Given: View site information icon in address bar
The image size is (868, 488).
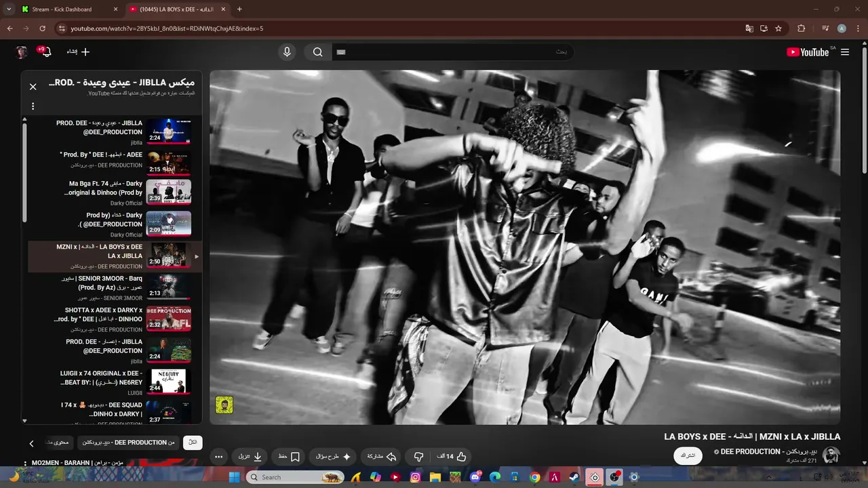Looking at the screenshot, I should pos(62,28).
